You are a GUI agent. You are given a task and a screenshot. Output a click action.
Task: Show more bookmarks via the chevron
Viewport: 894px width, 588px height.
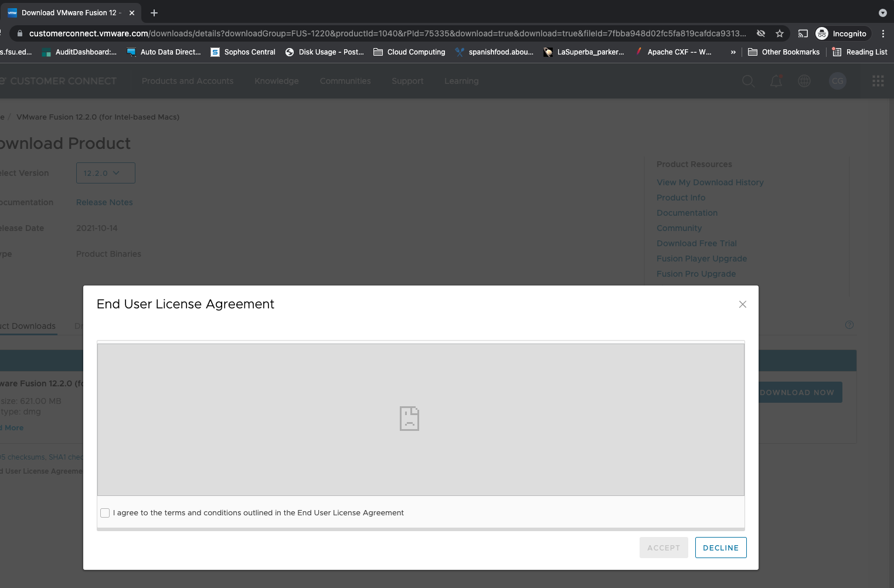click(733, 52)
